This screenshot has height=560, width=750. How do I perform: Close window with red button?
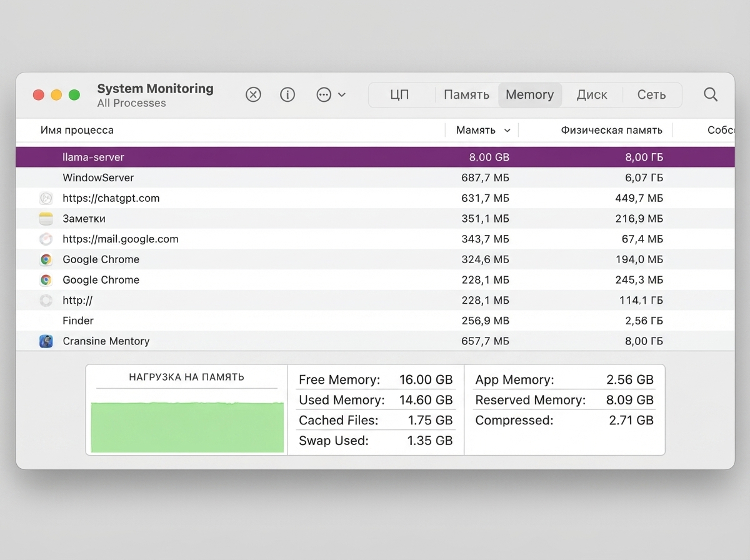[38, 95]
